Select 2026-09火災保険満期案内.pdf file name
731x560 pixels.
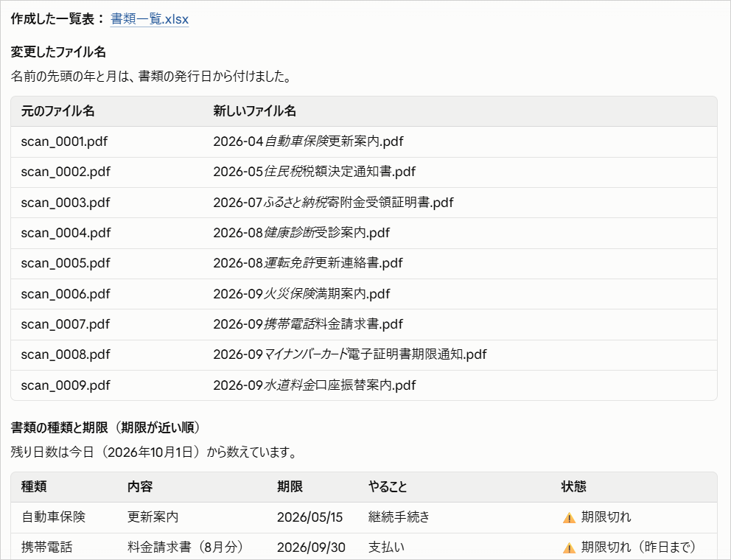(301, 294)
